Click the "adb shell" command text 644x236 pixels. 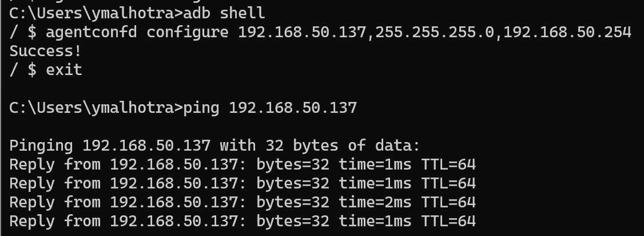point(224,12)
